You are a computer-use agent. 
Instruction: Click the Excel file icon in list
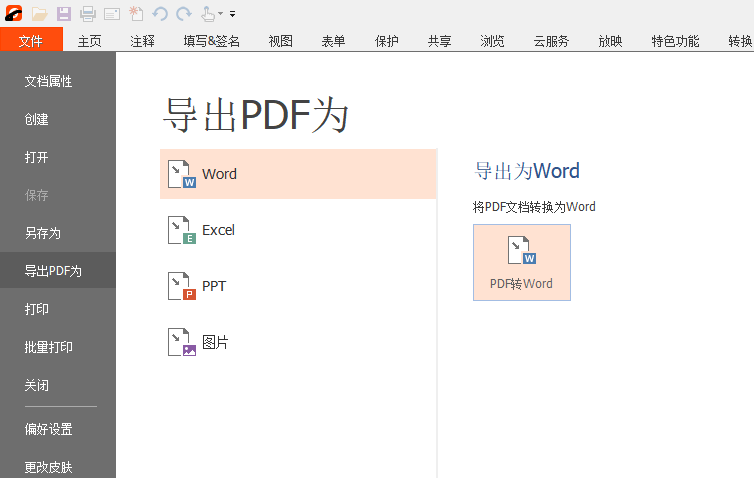click(182, 230)
